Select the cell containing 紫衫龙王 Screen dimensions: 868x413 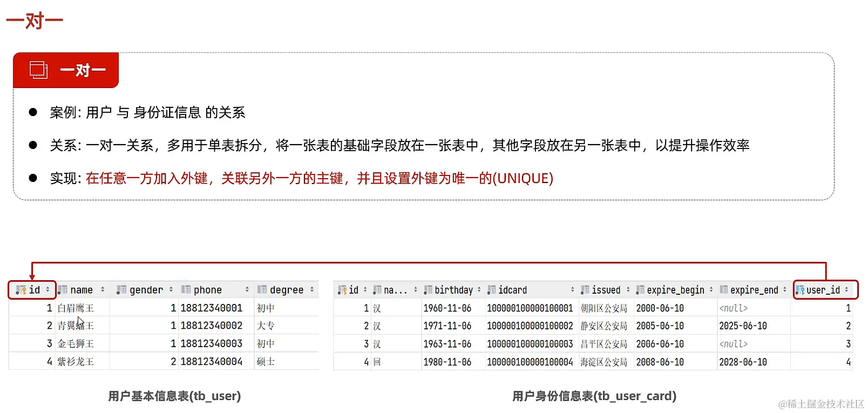(x=83, y=361)
